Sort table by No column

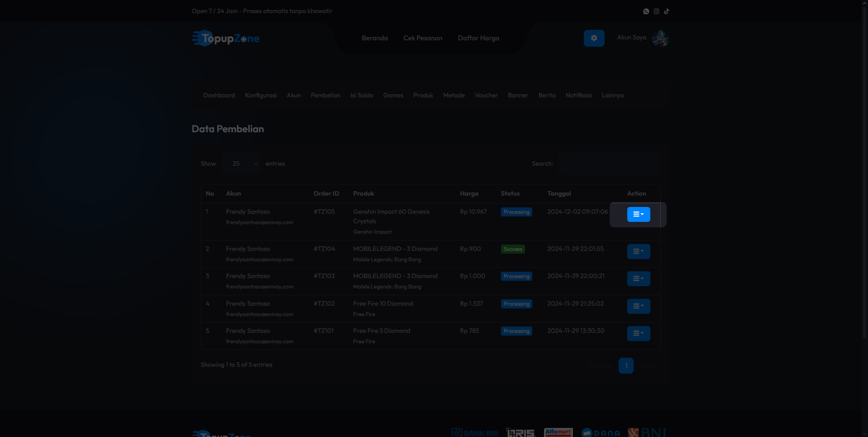click(210, 193)
